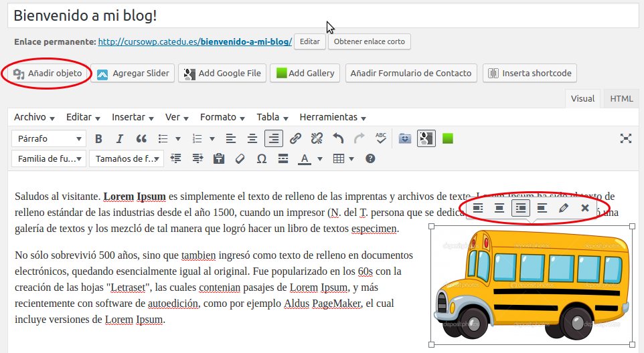The height and width of the screenshot is (353, 644).
Task: Redo the last action
Action: pos(359,138)
